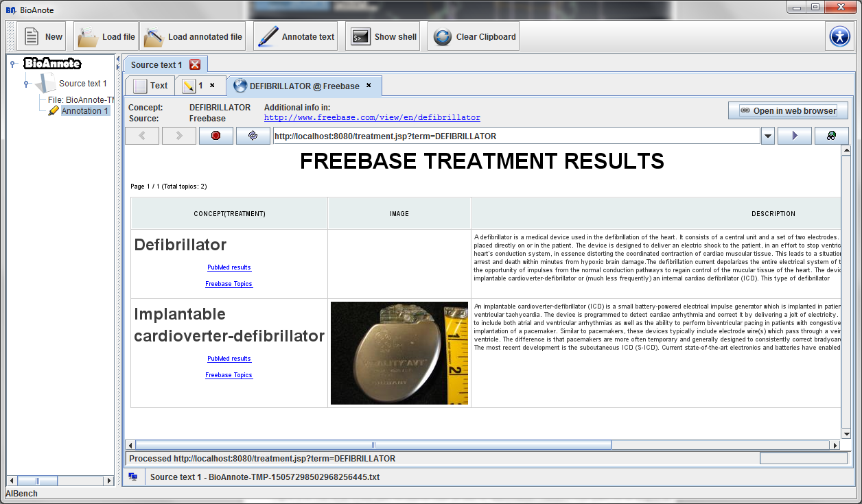Click Load annotated file button
Screen dimensions: 862x504
pos(193,37)
